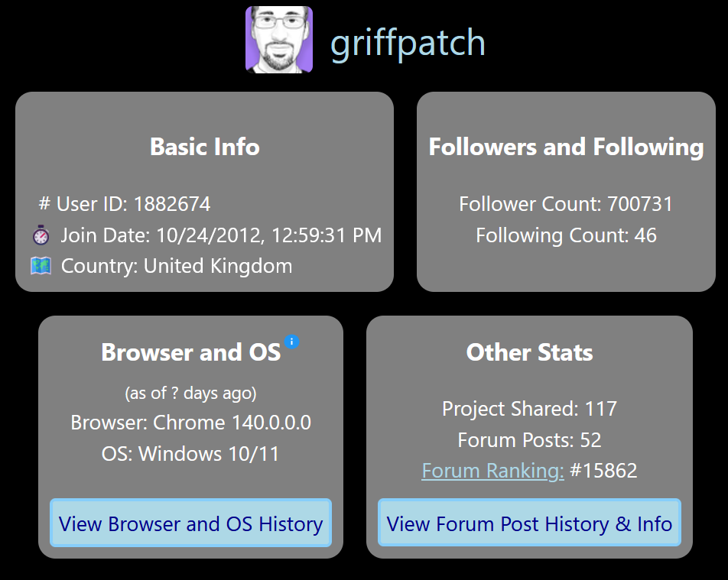Follow the Forum Ranking link
The image size is (728, 580).
click(x=492, y=471)
